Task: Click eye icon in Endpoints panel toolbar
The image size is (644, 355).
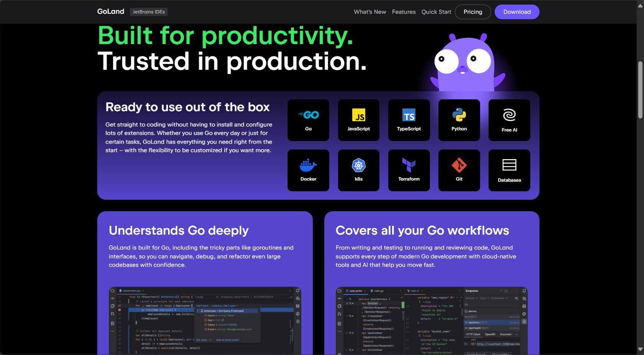Action: tap(516, 298)
